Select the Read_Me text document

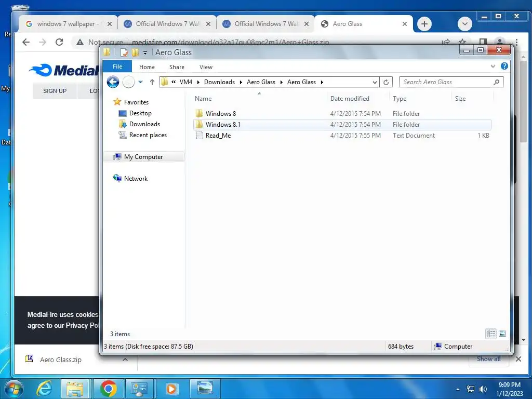(x=218, y=136)
